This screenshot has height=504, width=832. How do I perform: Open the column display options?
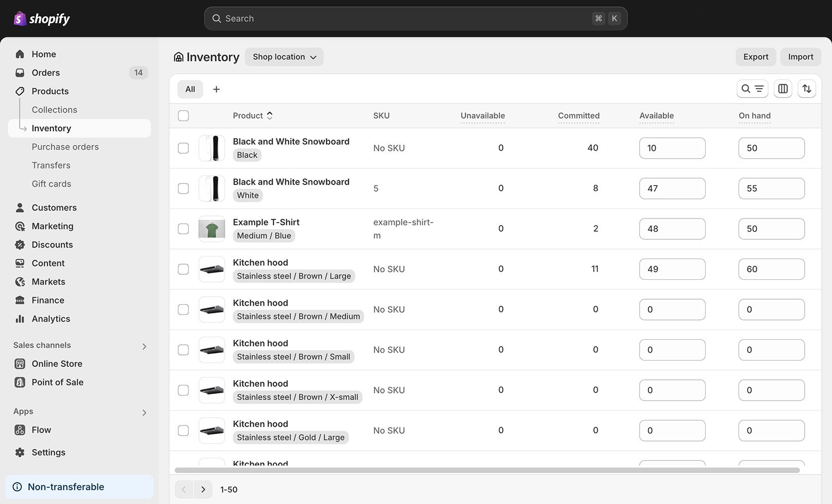tap(782, 89)
